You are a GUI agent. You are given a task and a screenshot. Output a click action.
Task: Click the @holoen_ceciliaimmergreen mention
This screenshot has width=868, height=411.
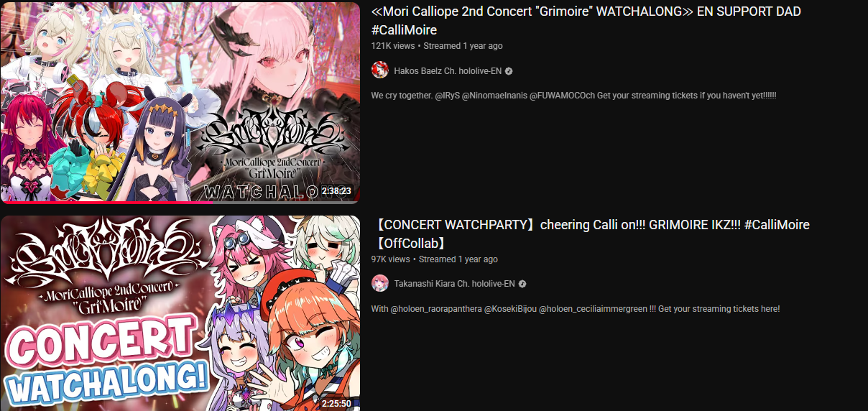point(593,309)
